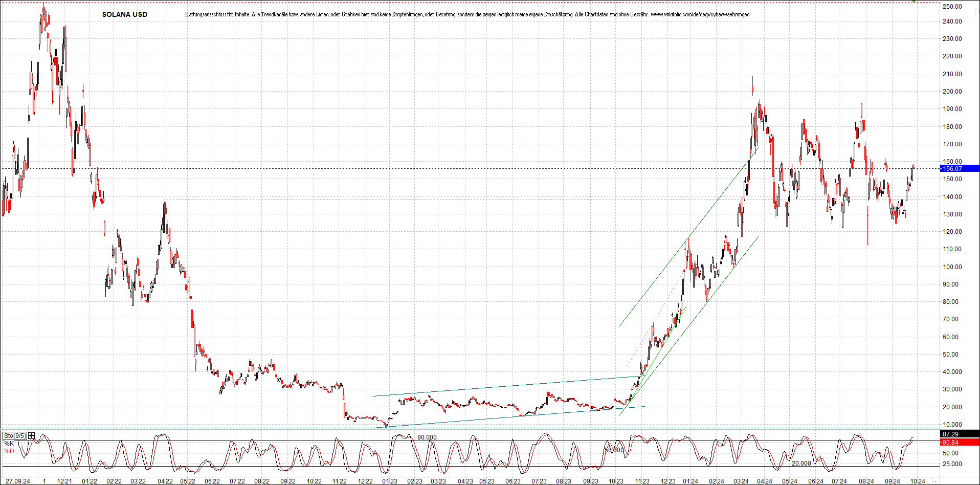Click the red 80.84 stochastic value label
This screenshot has width=980, height=485.
[x=960, y=443]
